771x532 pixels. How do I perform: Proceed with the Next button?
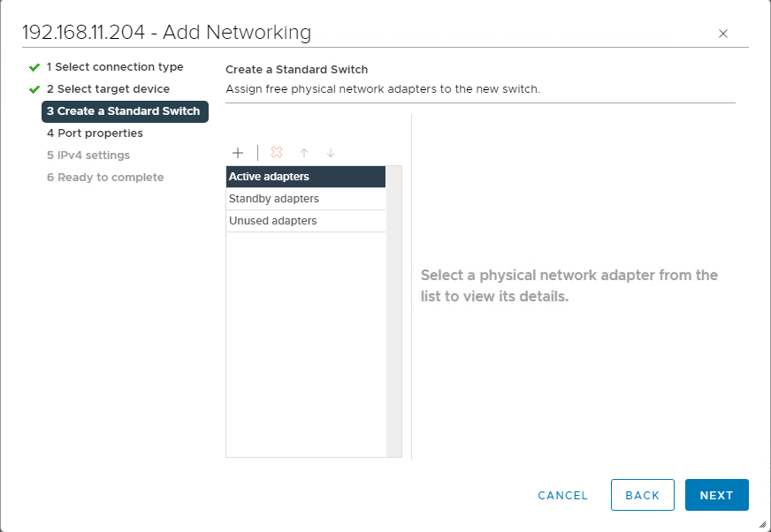716,495
